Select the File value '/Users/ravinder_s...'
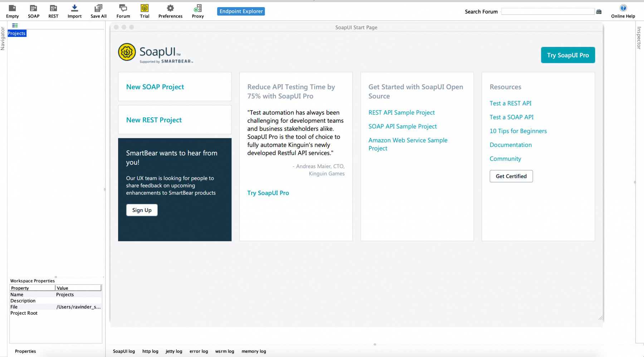644x357 pixels. coord(79,307)
